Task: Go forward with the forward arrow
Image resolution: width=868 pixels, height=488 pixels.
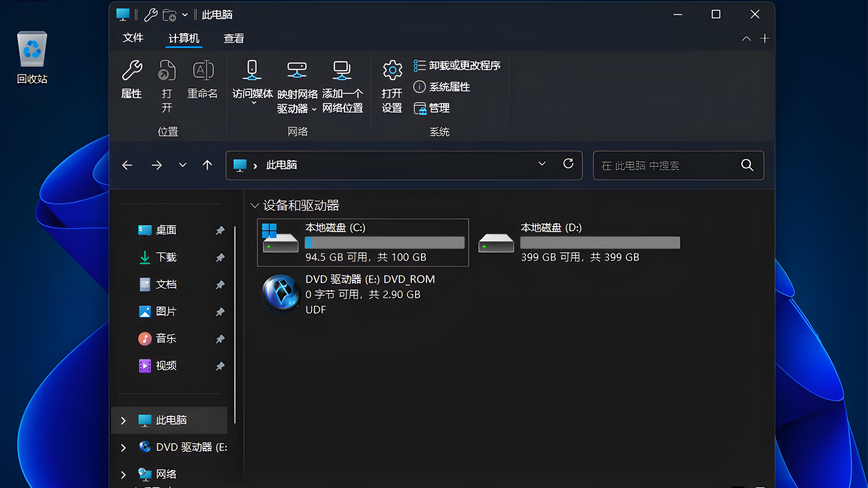Action: [x=157, y=165]
